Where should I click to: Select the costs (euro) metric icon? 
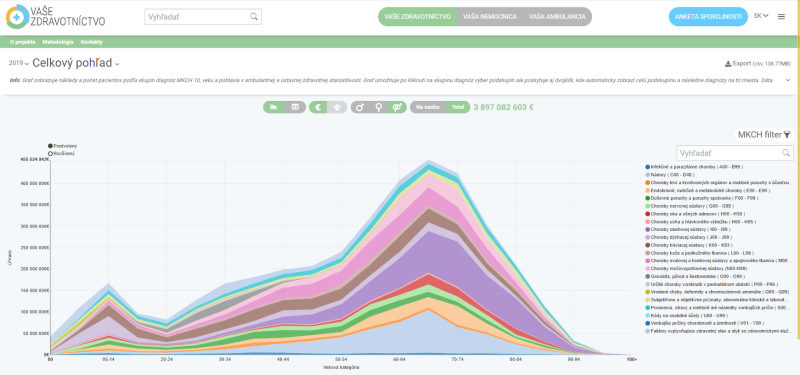pos(318,107)
